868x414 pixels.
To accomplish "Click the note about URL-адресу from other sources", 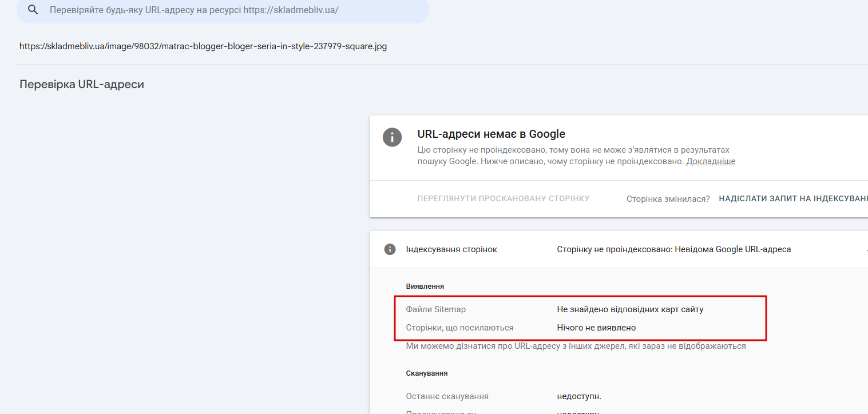I will tap(576, 346).
